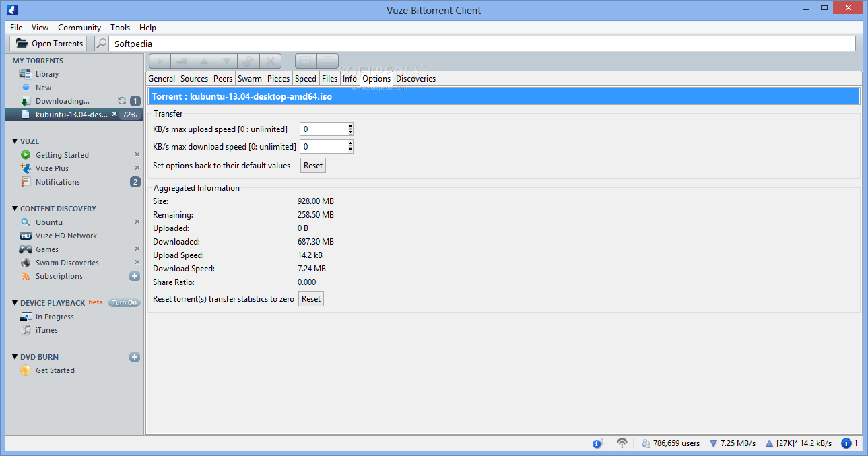Click the Games controller icon
868x456 pixels.
(x=26, y=249)
